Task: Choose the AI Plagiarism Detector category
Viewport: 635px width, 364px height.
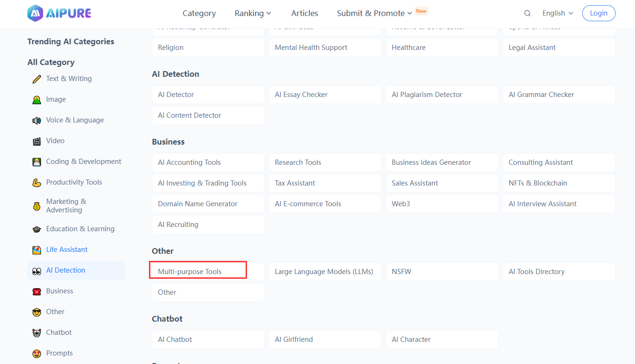Action: tap(442, 95)
